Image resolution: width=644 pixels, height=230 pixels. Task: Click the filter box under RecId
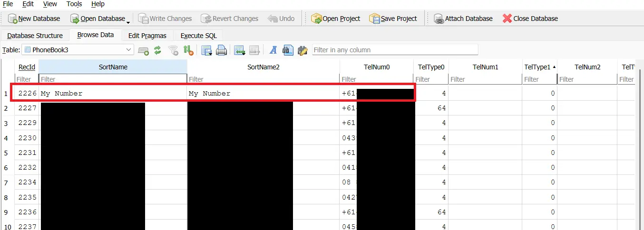(x=27, y=79)
